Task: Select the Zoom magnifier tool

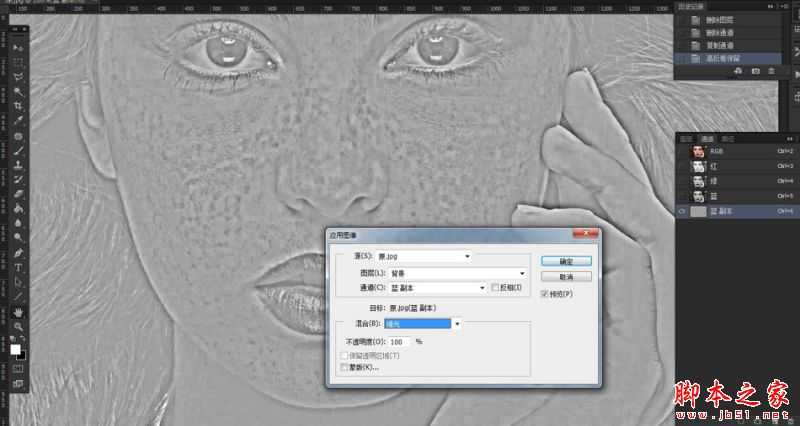Action: (x=19, y=327)
